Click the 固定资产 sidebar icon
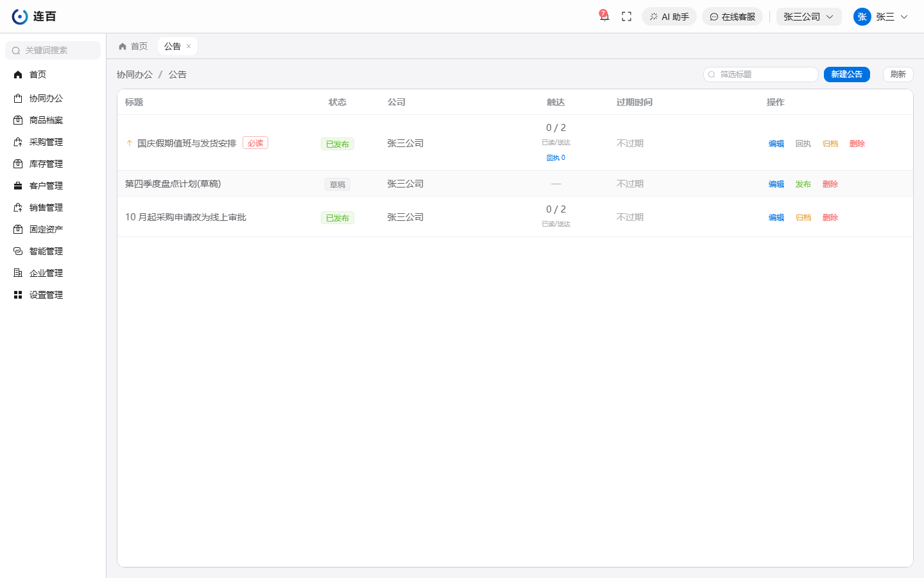 tap(18, 229)
